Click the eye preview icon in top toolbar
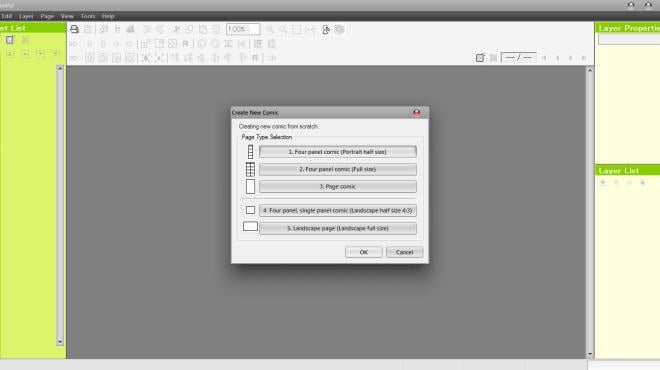The width and height of the screenshot is (660, 370). click(x=339, y=29)
